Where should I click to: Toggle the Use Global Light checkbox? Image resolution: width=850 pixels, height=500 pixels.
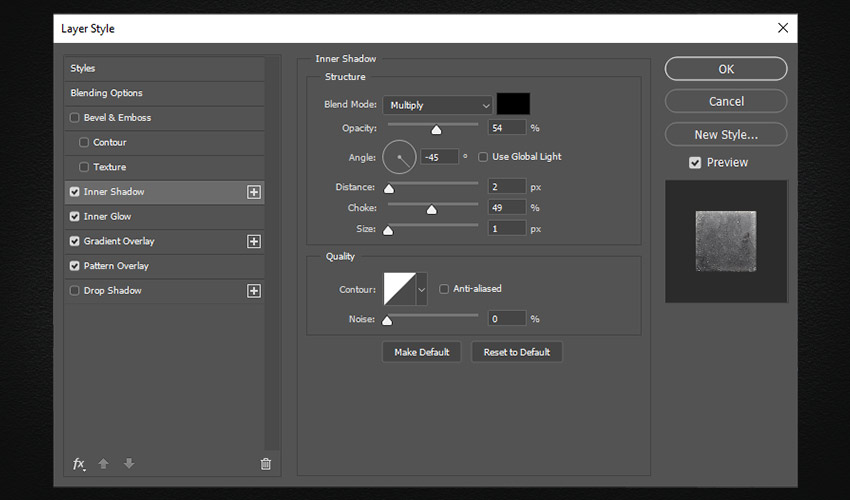pyautogui.click(x=484, y=157)
